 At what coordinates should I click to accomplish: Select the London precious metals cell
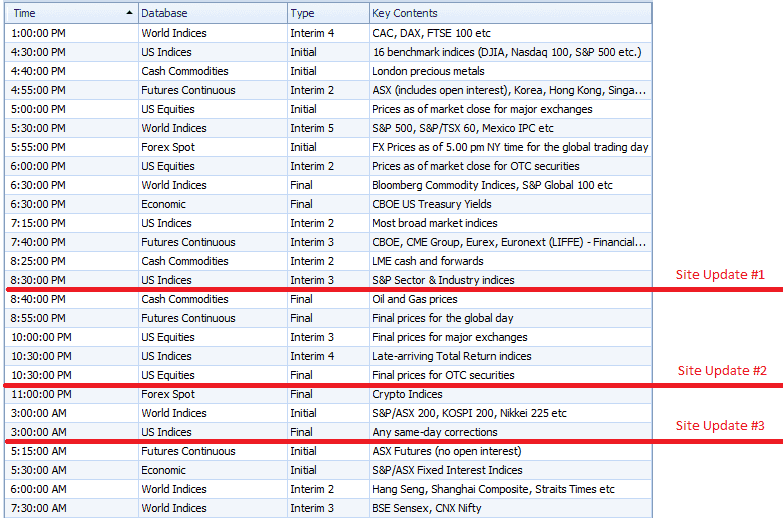tap(428, 71)
